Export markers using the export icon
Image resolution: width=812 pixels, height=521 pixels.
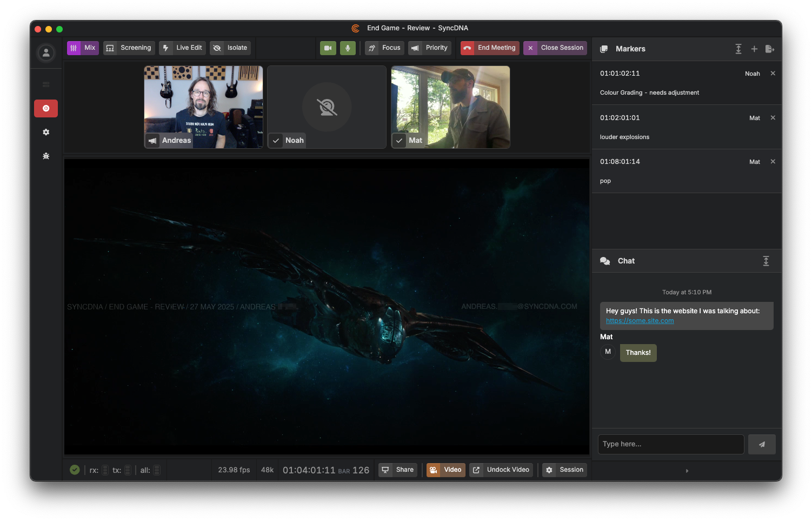click(770, 49)
